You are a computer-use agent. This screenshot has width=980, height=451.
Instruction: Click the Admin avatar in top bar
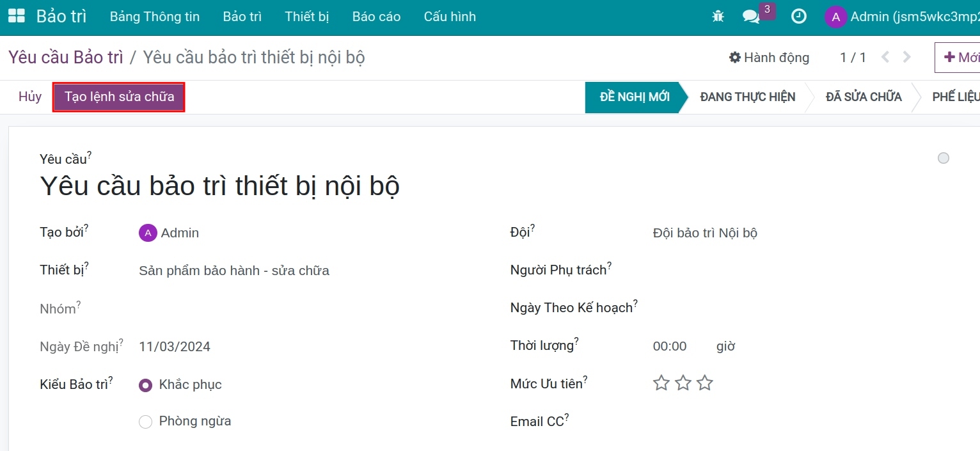[x=835, y=17]
